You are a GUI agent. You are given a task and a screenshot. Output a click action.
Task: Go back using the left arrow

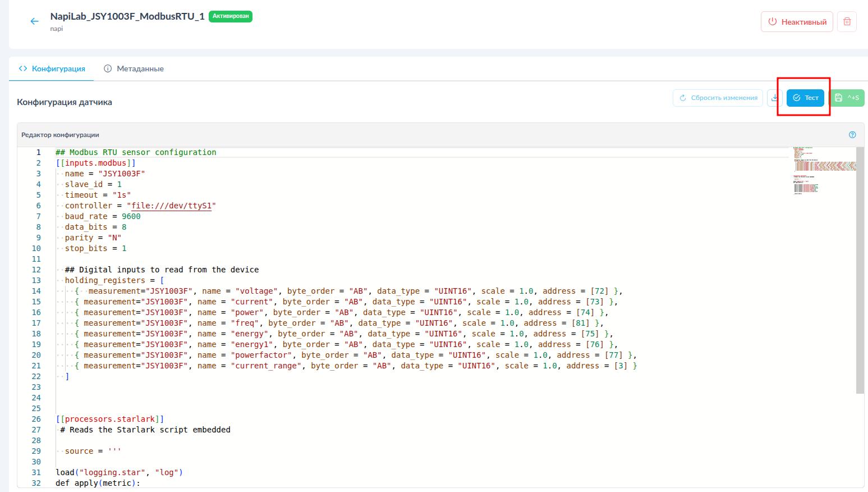pos(34,21)
